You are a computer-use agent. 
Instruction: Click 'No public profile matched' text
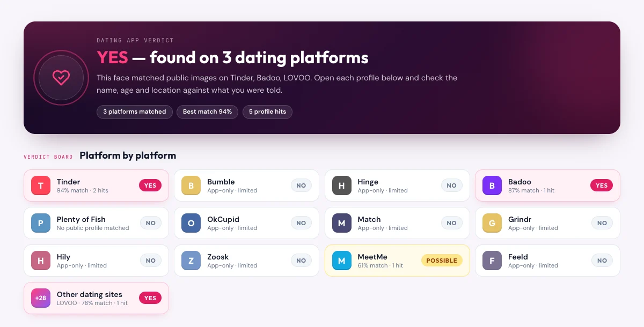click(x=93, y=228)
